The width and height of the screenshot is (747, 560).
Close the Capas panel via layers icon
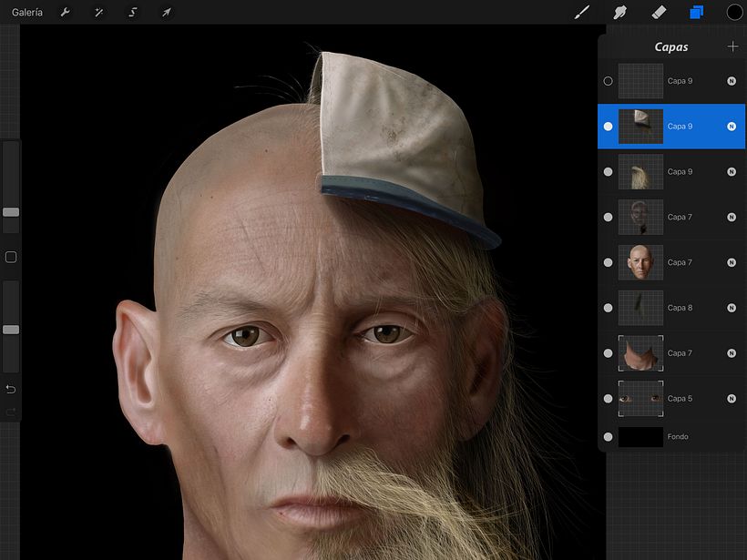pos(697,13)
